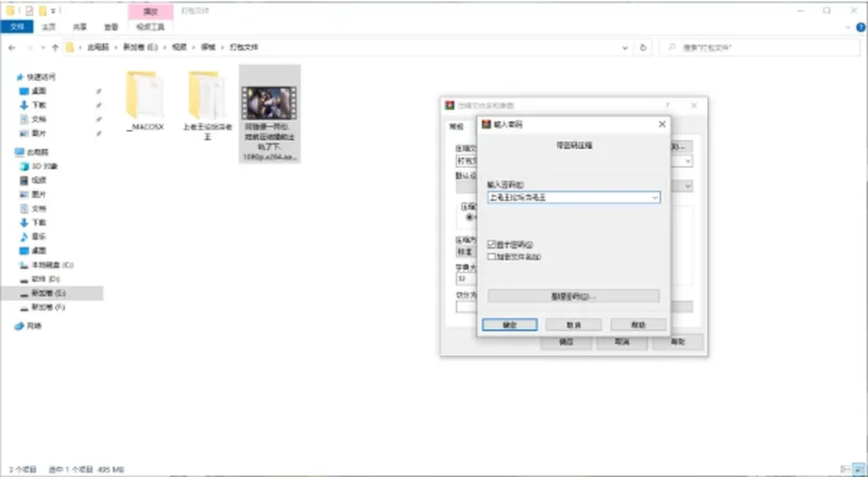This screenshot has height=477, width=868.
Task: Refresh the current Explorer folder
Action: point(643,48)
